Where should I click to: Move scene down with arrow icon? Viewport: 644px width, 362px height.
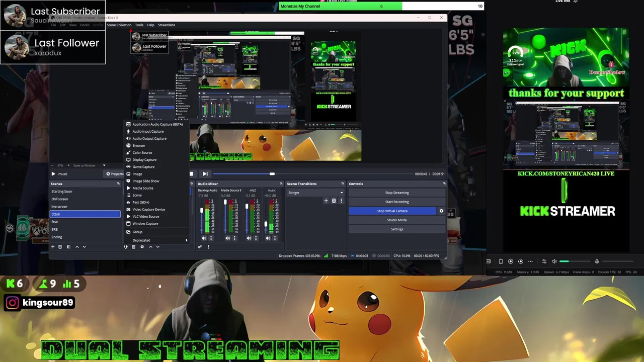click(x=84, y=247)
